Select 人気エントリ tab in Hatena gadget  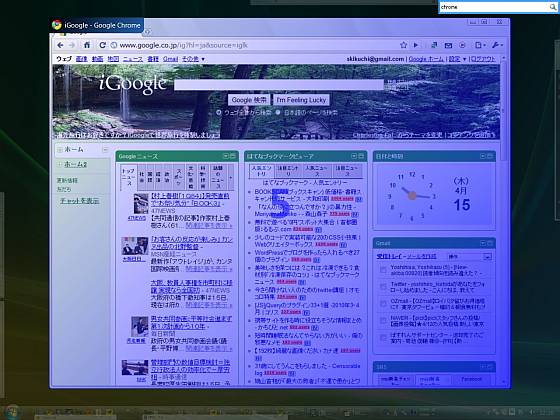pyautogui.click(x=261, y=171)
